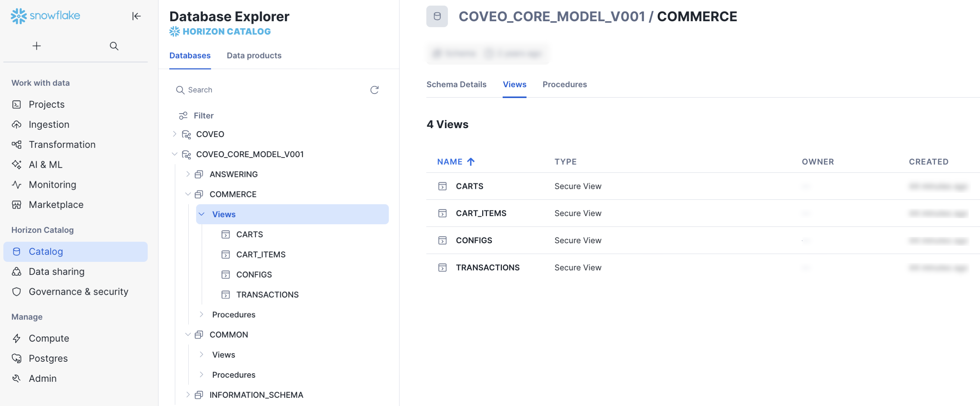Expand Procedures under COMMON schema
The width and height of the screenshot is (980, 406).
click(x=202, y=374)
